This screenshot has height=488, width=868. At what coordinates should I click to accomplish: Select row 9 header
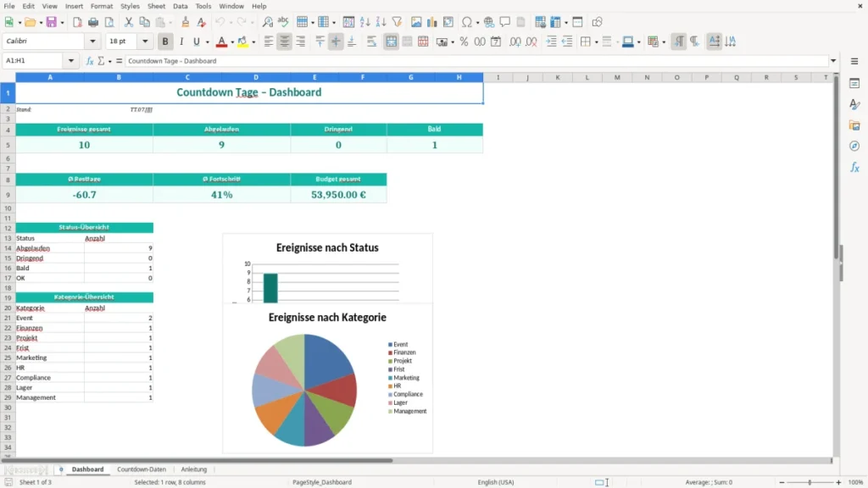pyautogui.click(x=8, y=195)
